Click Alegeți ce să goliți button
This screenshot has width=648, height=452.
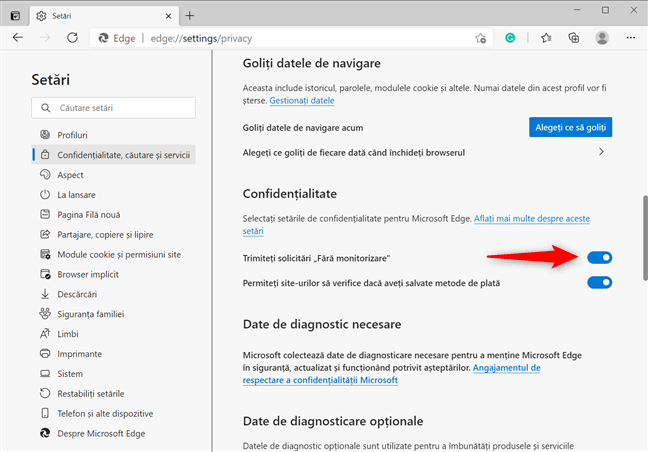570,127
